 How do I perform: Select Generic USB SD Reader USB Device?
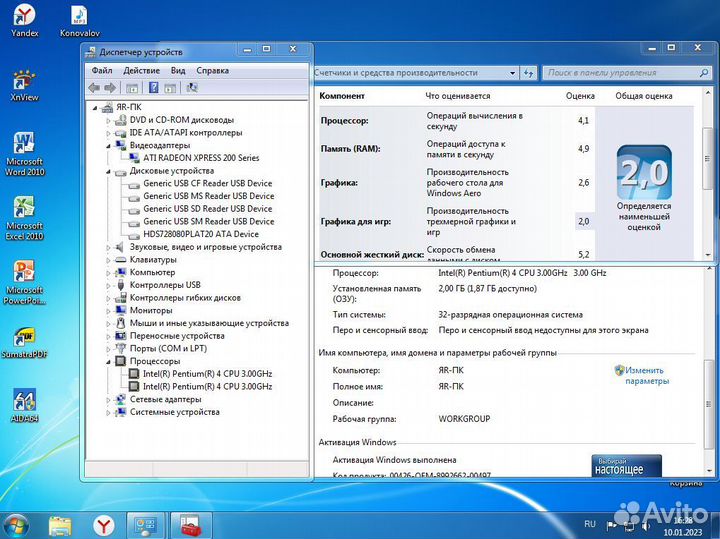coord(208,209)
